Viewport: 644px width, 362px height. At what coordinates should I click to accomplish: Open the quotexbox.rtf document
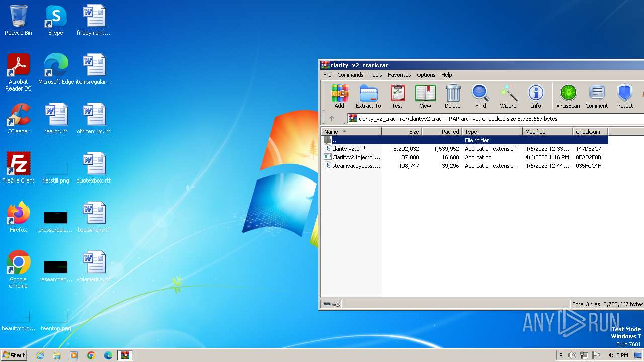pyautogui.click(x=94, y=168)
